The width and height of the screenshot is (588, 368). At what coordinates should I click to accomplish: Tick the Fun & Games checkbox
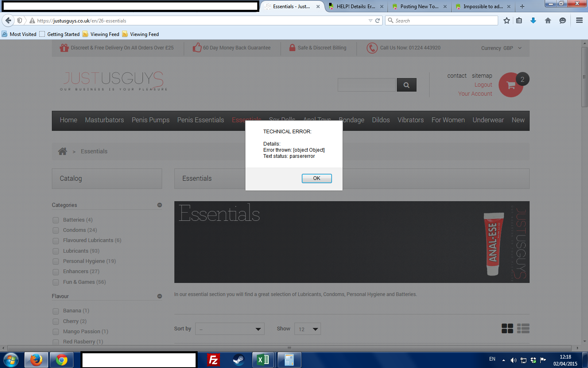(56, 282)
